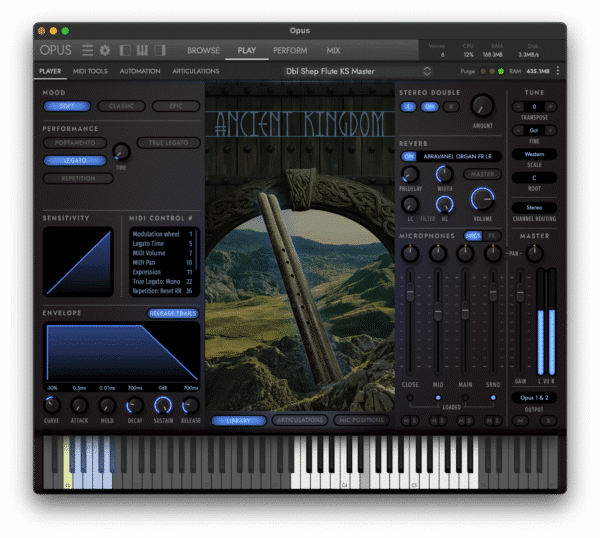The height and width of the screenshot is (538, 600).
Task: Click the reverb LC filter knob
Action: coord(410,204)
